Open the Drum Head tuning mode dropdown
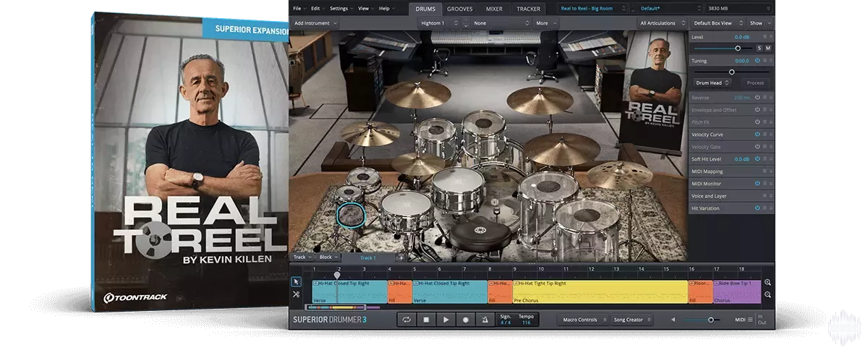The width and height of the screenshot is (868, 353). point(712,83)
